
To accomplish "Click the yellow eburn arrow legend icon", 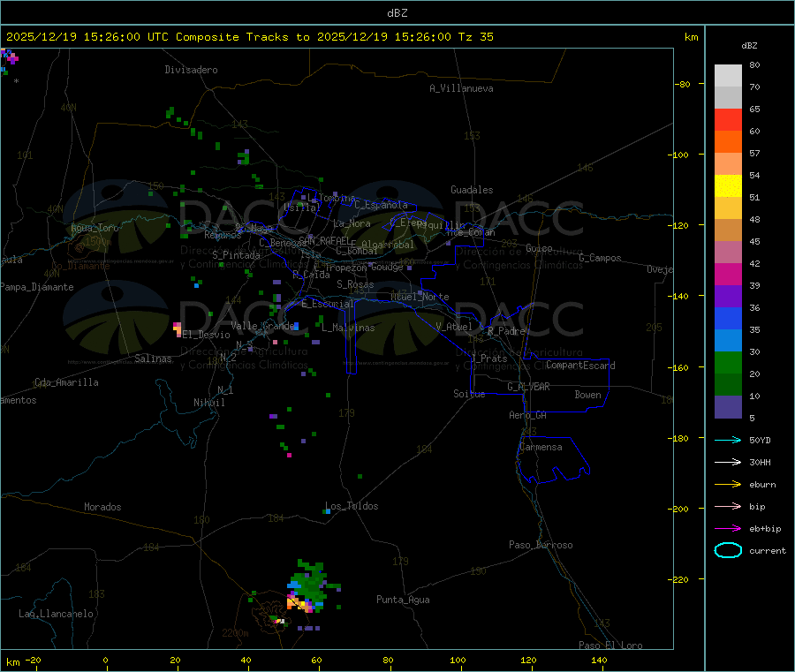I will [x=728, y=485].
